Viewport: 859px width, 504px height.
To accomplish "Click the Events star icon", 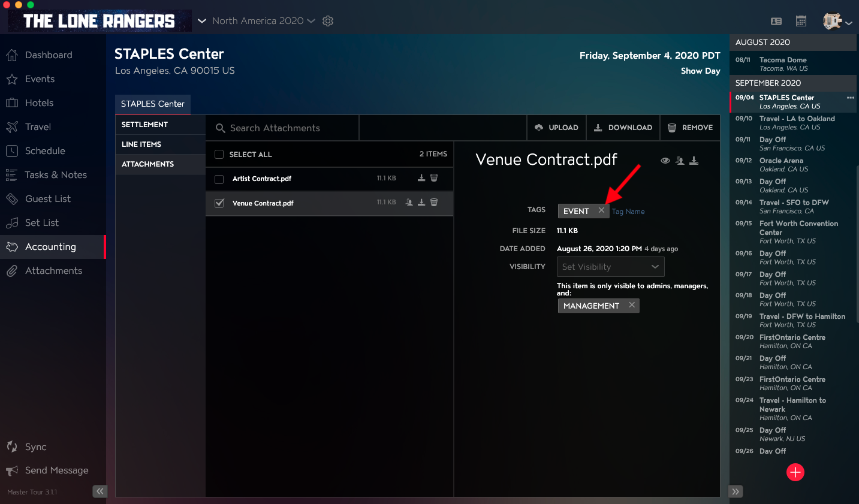I will point(12,79).
